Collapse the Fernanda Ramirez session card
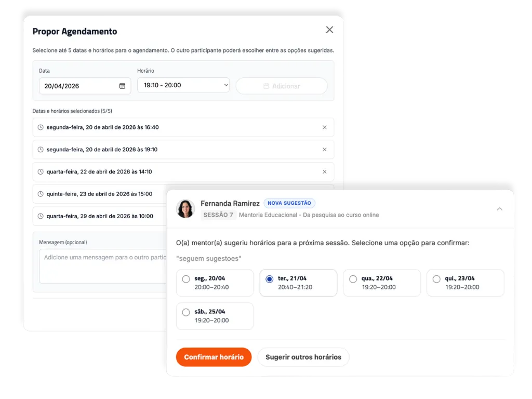 [x=499, y=209]
